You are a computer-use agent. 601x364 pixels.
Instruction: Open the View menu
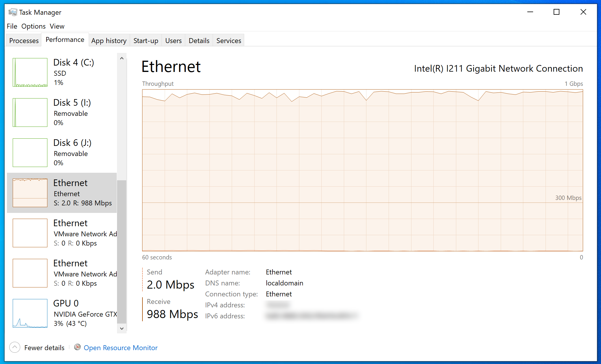pyautogui.click(x=57, y=26)
